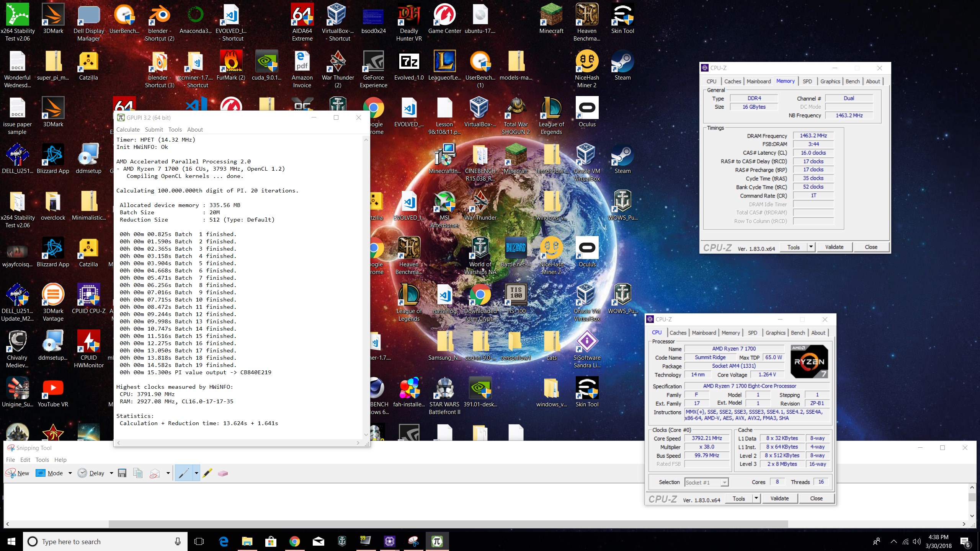
Task: Select the SiSoftware Sandra desktop icon
Action: coord(587,349)
